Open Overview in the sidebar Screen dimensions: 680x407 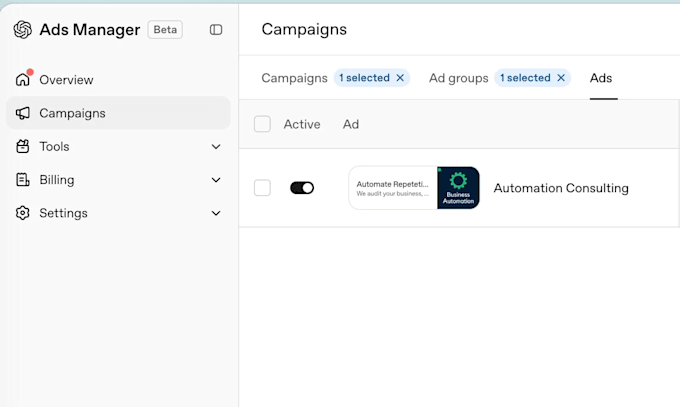[x=118, y=80]
